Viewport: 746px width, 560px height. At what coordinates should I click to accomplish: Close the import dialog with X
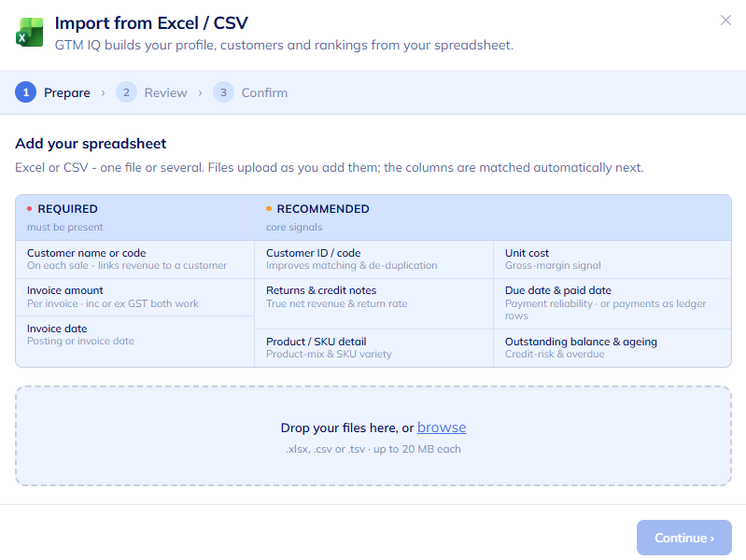[725, 20]
